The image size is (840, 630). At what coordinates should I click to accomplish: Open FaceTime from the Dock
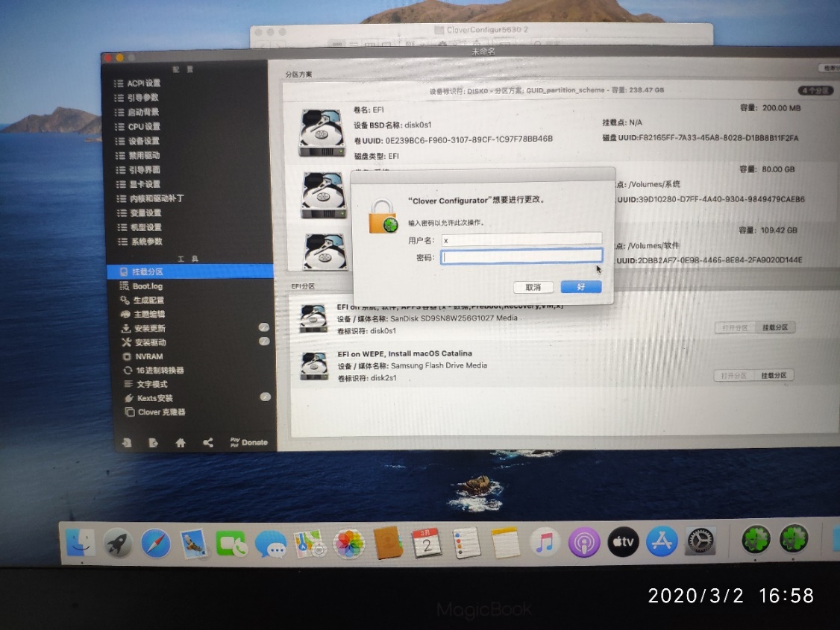point(231,544)
